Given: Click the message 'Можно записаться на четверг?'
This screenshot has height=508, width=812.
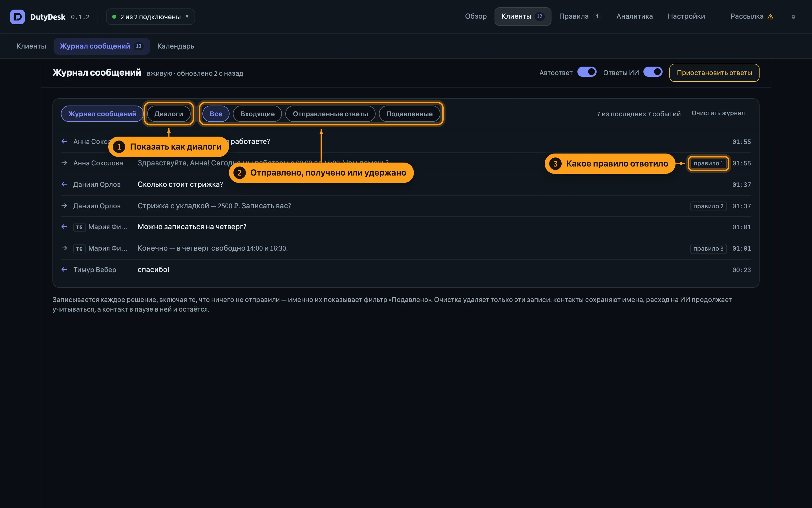Looking at the screenshot, I should [x=192, y=227].
